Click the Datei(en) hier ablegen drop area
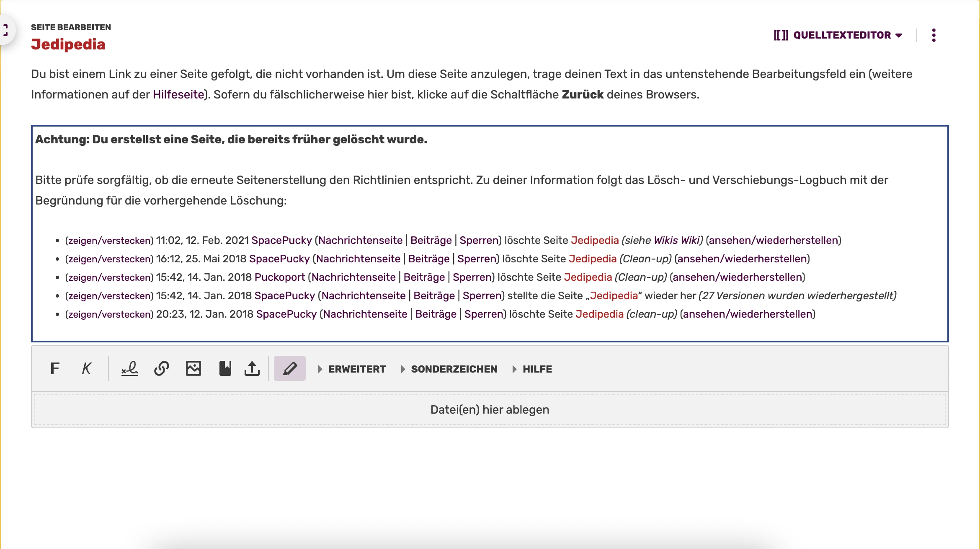 point(490,410)
